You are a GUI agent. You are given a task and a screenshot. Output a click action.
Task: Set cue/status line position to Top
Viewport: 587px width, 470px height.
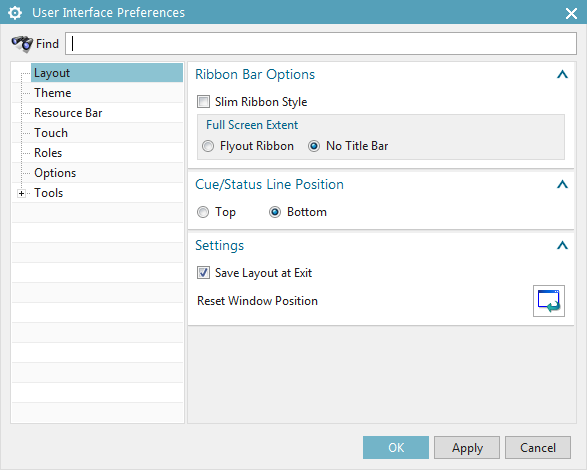click(x=203, y=212)
